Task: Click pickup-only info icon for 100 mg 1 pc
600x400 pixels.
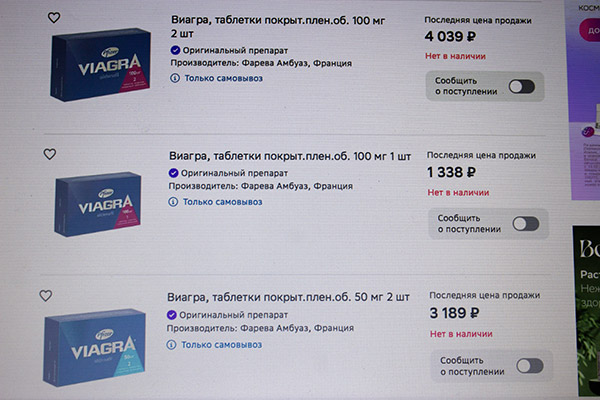Action: coord(174,202)
